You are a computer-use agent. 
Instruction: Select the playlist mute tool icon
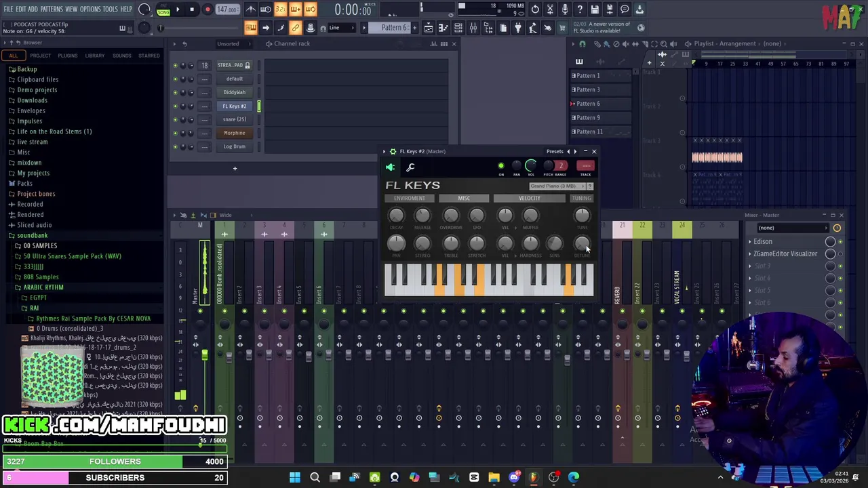click(x=625, y=44)
